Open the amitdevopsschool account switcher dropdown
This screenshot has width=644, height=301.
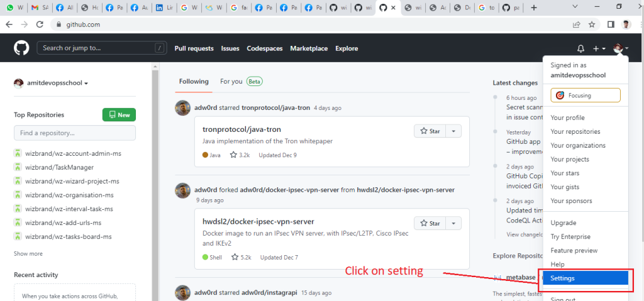pos(51,83)
